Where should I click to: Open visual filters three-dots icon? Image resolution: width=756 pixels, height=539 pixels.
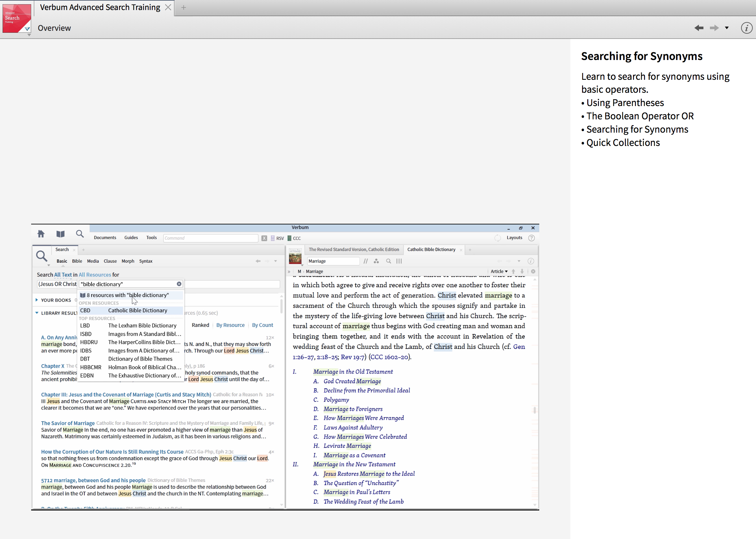click(x=376, y=261)
